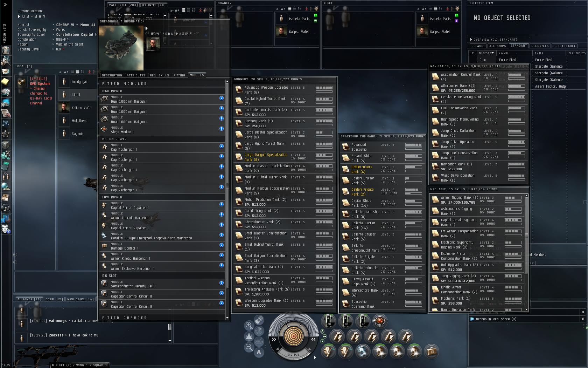Show info for Siege Module I
This screenshot has width=588, height=368.
222,129
